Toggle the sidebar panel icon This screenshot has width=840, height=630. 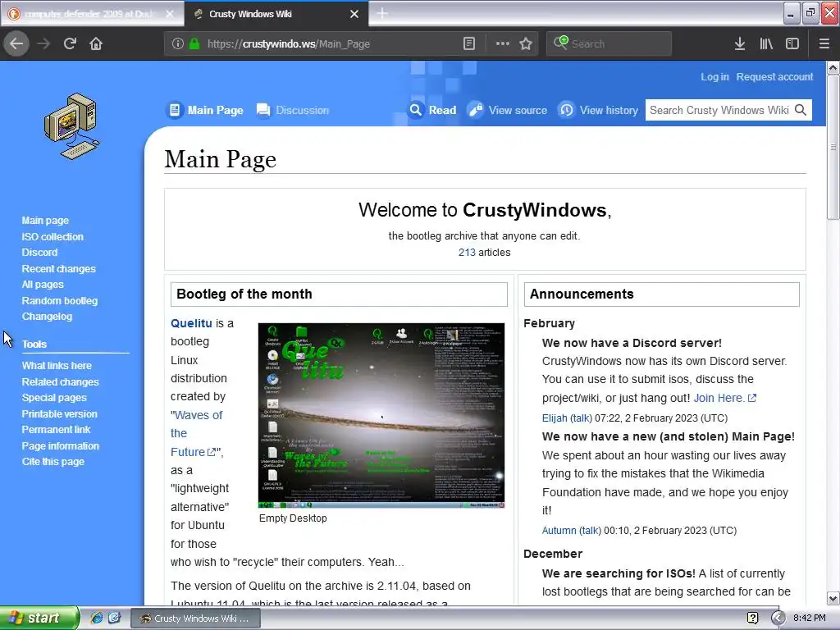pos(792,44)
